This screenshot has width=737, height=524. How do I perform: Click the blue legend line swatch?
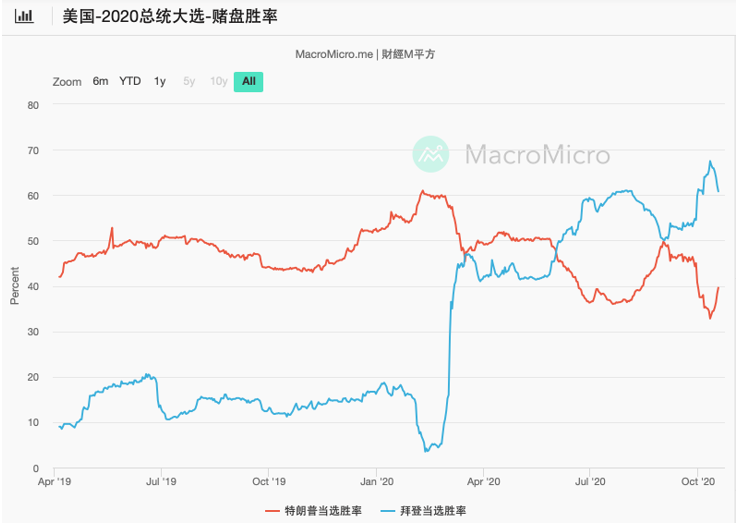[x=387, y=511]
